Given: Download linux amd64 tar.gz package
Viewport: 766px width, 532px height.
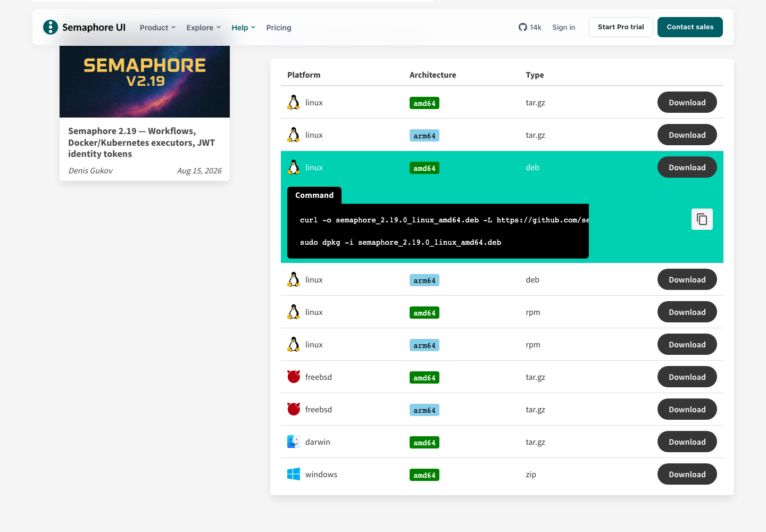Looking at the screenshot, I should (x=687, y=102).
